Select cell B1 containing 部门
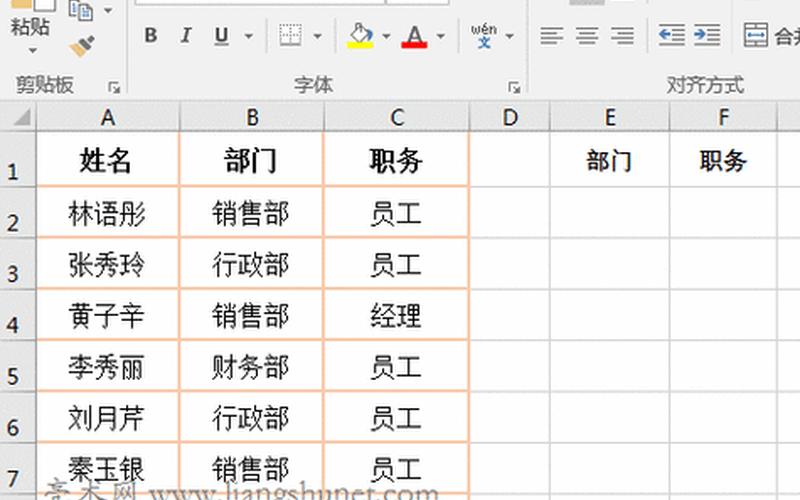 pyautogui.click(x=251, y=160)
